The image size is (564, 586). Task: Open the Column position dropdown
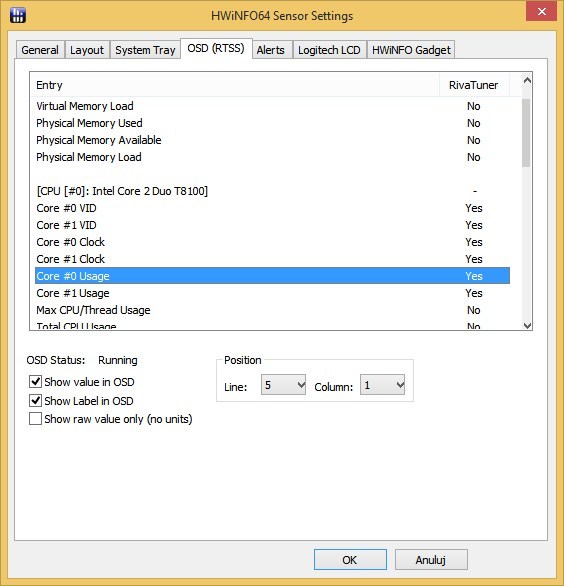coord(382,385)
